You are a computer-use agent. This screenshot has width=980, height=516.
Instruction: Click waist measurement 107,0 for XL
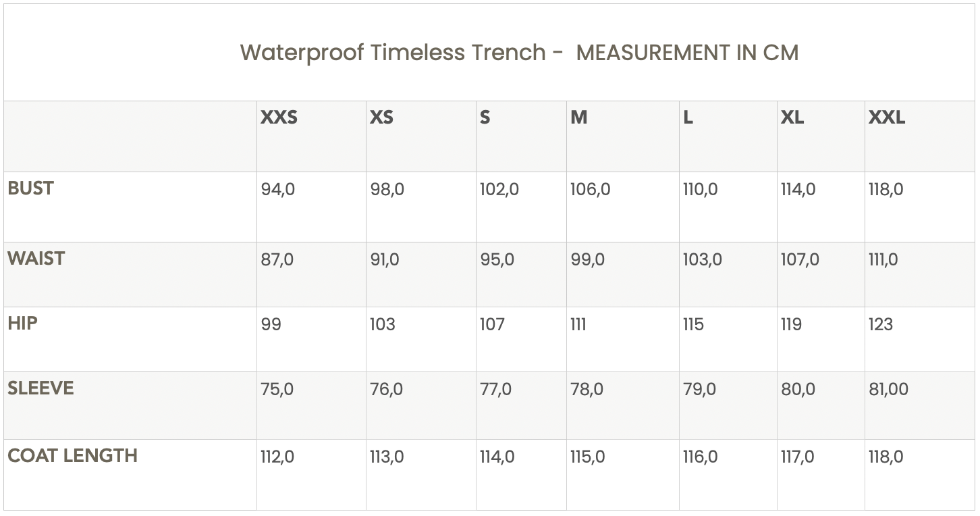point(800,260)
